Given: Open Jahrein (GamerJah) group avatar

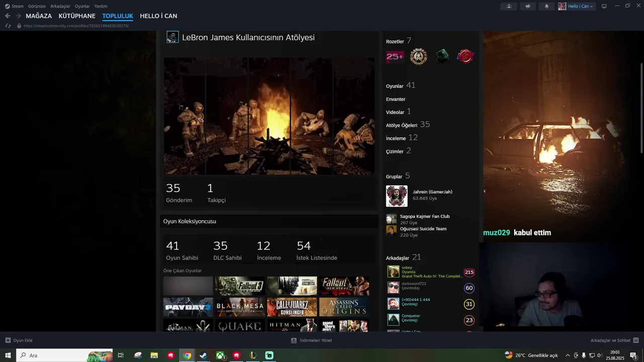Looking at the screenshot, I should 396,196.
